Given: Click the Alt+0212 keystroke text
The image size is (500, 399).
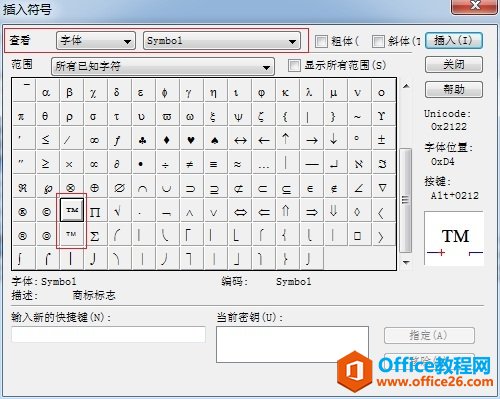Looking at the screenshot, I should (454, 195).
